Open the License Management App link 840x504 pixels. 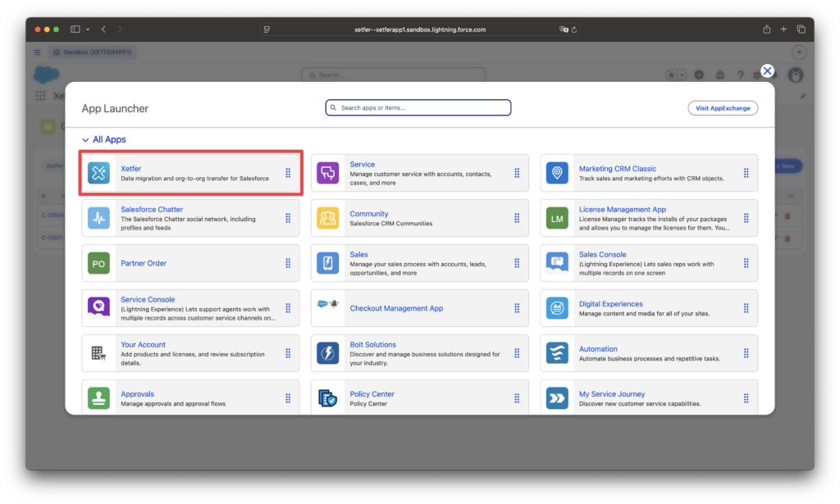click(622, 209)
